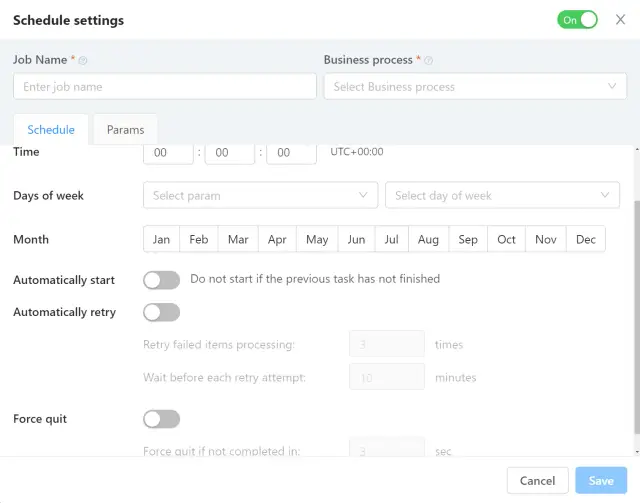Turn off the schedule On switch
This screenshot has height=503, width=640.
click(577, 20)
